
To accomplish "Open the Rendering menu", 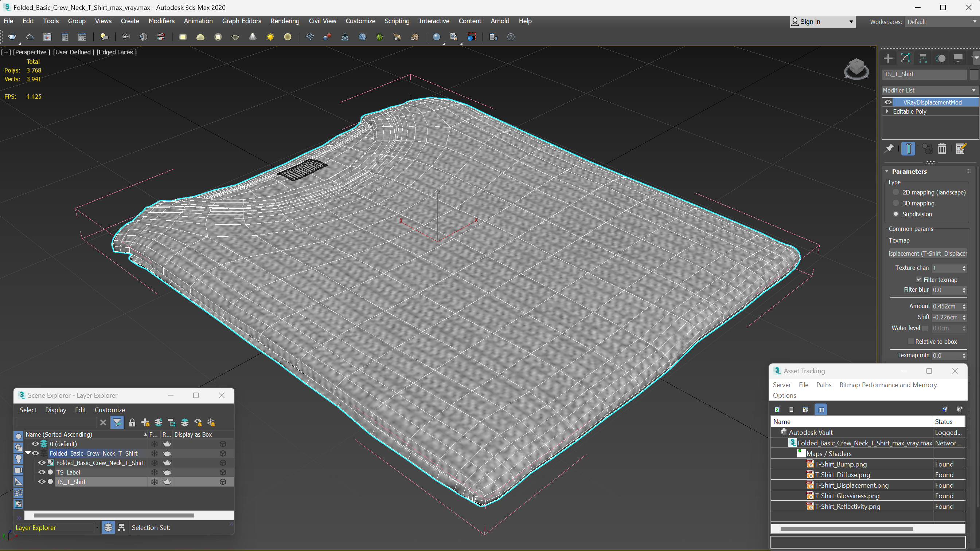I will click(285, 21).
